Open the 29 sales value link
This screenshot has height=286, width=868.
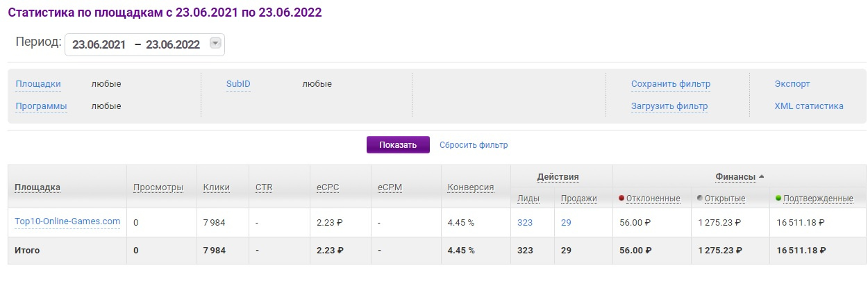pos(566,222)
